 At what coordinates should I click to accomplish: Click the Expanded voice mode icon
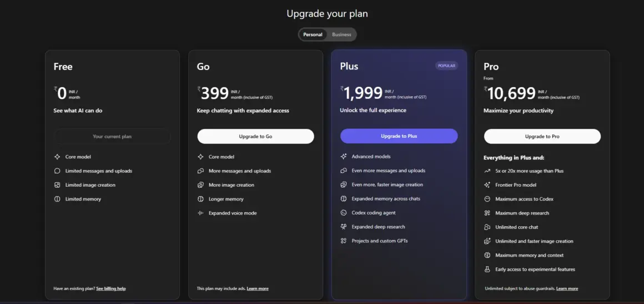coord(200,213)
